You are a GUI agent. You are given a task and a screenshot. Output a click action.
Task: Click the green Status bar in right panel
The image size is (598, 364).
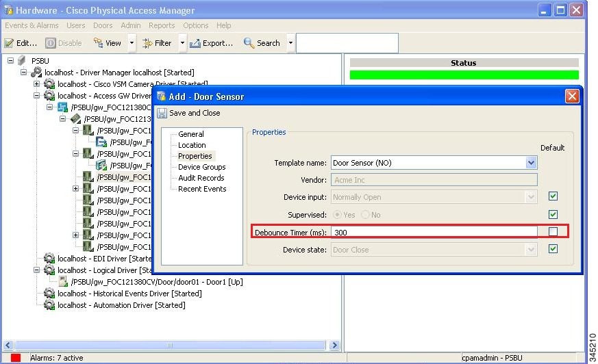pyautogui.click(x=464, y=75)
